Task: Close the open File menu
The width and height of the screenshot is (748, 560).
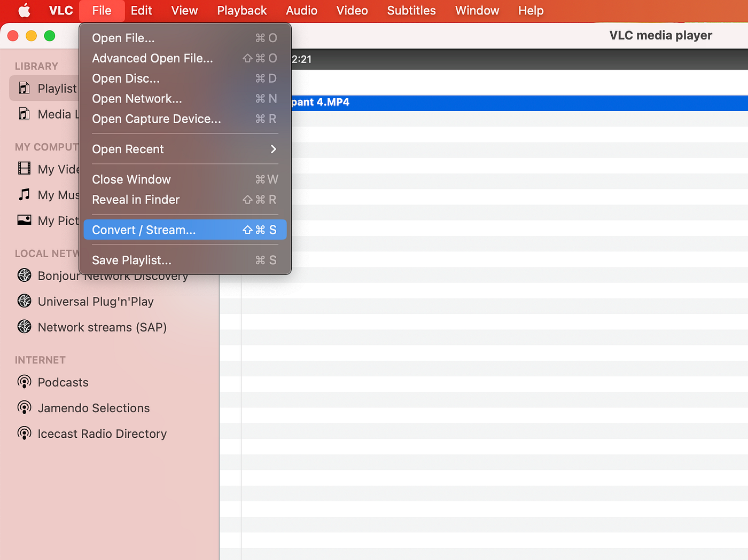Action: (102, 11)
